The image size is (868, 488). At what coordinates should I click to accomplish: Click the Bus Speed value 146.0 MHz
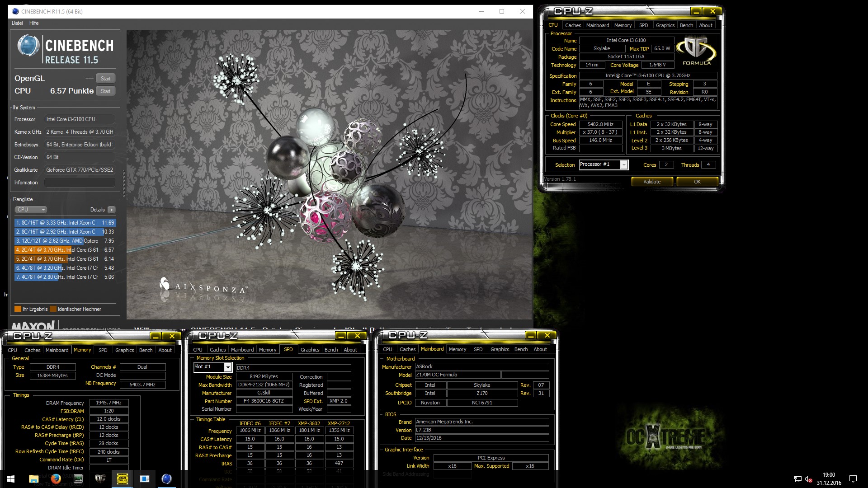click(x=600, y=141)
